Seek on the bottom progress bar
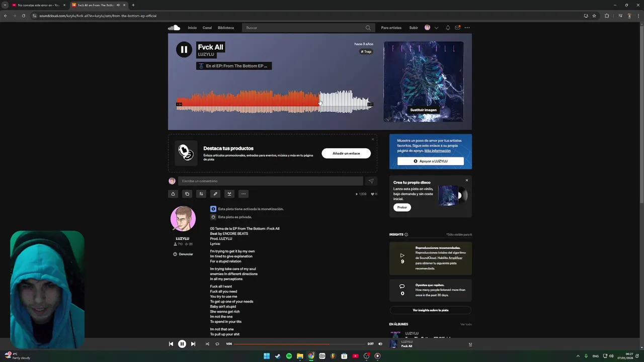This screenshot has width=644, height=362. pyautogui.click(x=299, y=344)
